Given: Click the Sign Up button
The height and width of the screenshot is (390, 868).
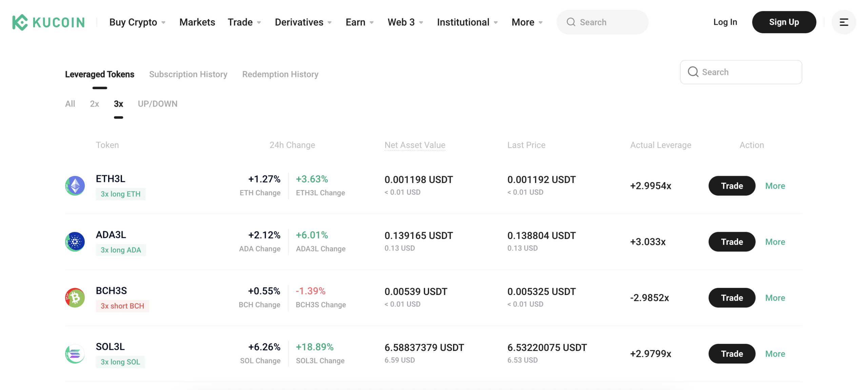Looking at the screenshot, I should [x=784, y=22].
